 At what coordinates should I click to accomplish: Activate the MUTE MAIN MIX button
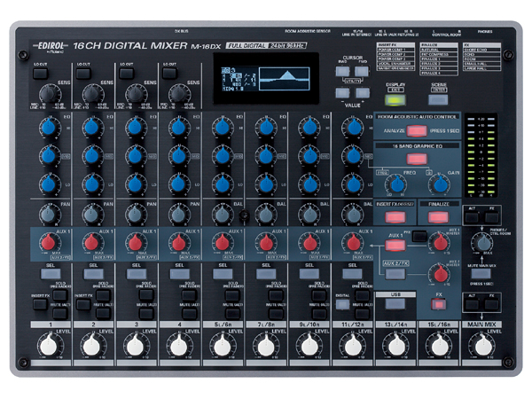(481, 274)
